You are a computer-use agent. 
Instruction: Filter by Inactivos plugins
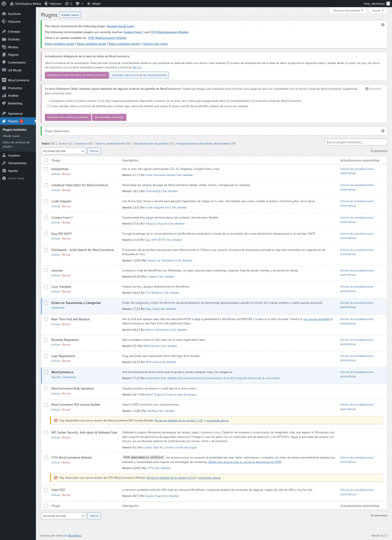83,143
